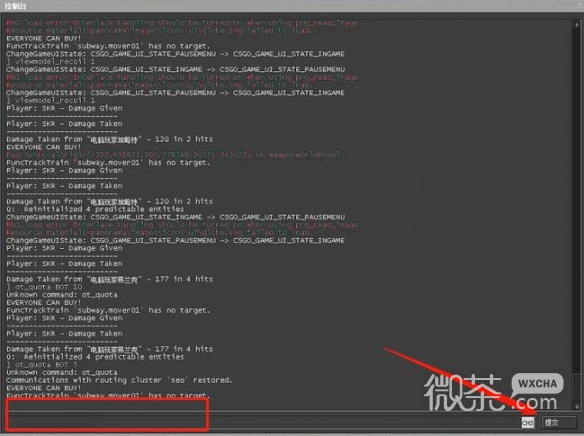This screenshot has height=436, width=584.
Task: Click the CHS input method indicator
Action: click(x=527, y=422)
